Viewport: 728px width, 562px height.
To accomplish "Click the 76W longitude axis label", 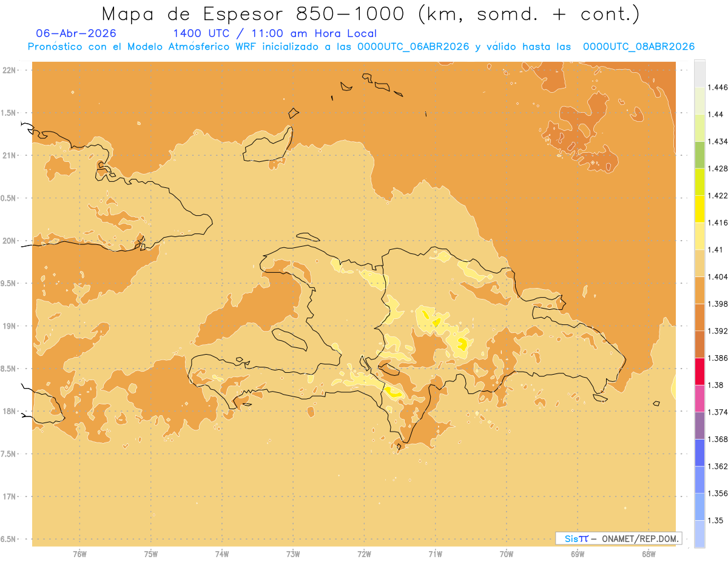I will point(79,555).
